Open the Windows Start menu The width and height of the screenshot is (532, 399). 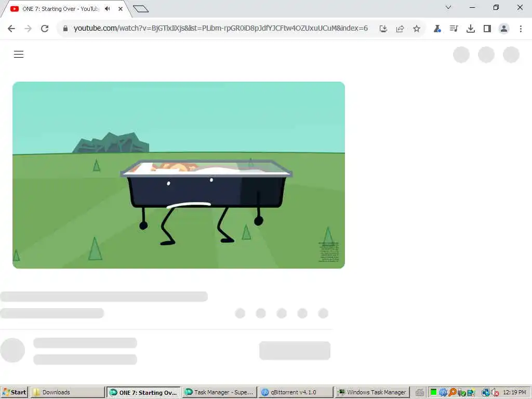[x=14, y=392]
